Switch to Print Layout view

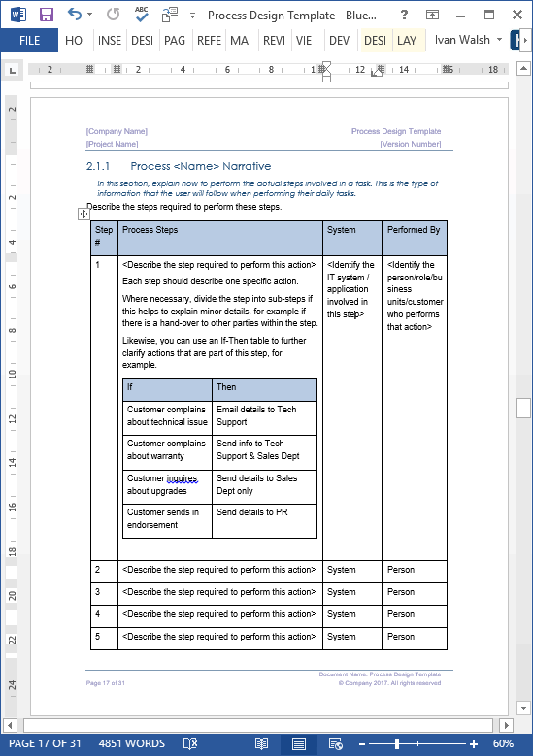pyautogui.click(x=299, y=743)
